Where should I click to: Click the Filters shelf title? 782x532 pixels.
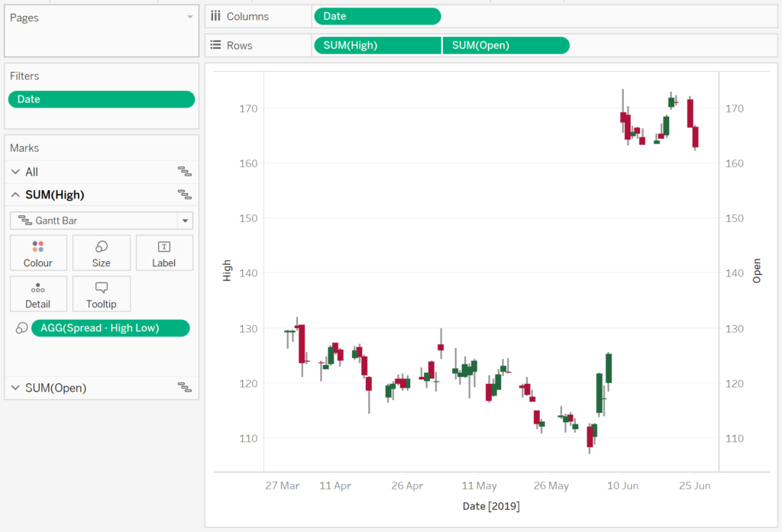point(24,76)
